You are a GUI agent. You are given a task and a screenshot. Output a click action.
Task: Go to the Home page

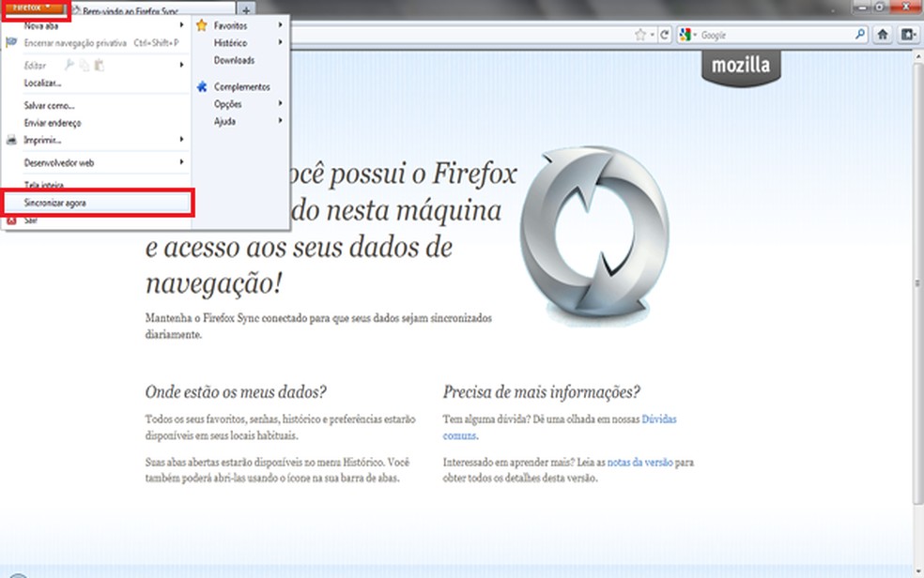point(882,35)
